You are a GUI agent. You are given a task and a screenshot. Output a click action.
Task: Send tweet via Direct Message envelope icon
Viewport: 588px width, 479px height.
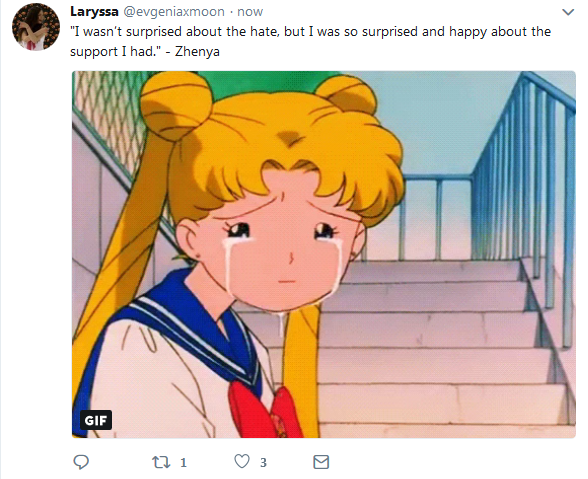click(x=321, y=462)
